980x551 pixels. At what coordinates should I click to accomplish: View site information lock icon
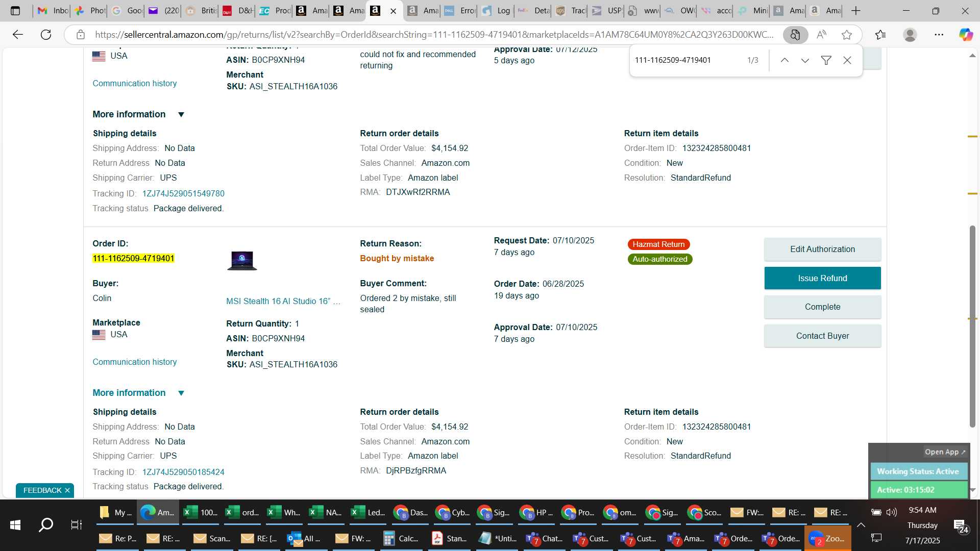point(80,35)
